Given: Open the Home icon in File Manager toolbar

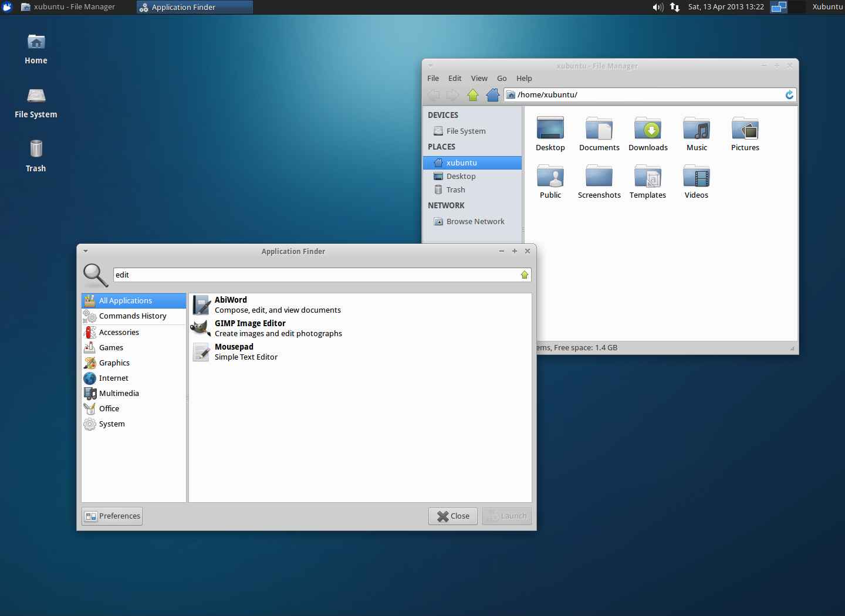Looking at the screenshot, I should (x=493, y=94).
